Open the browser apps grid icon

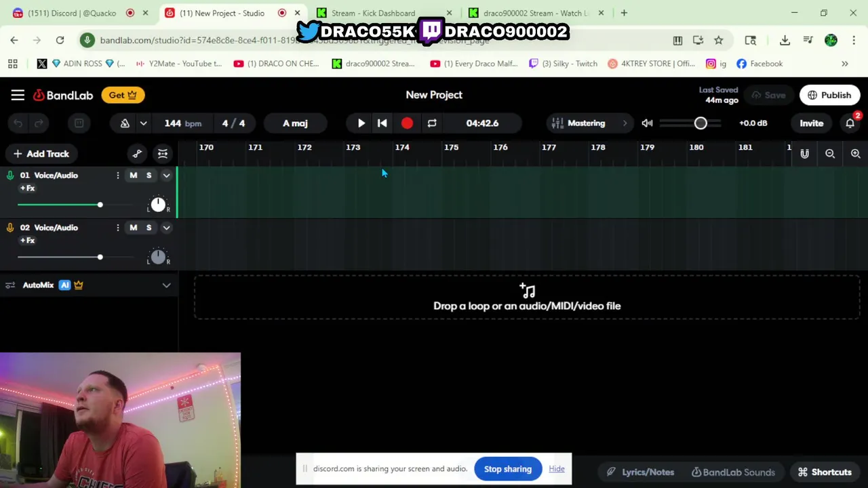[12, 64]
